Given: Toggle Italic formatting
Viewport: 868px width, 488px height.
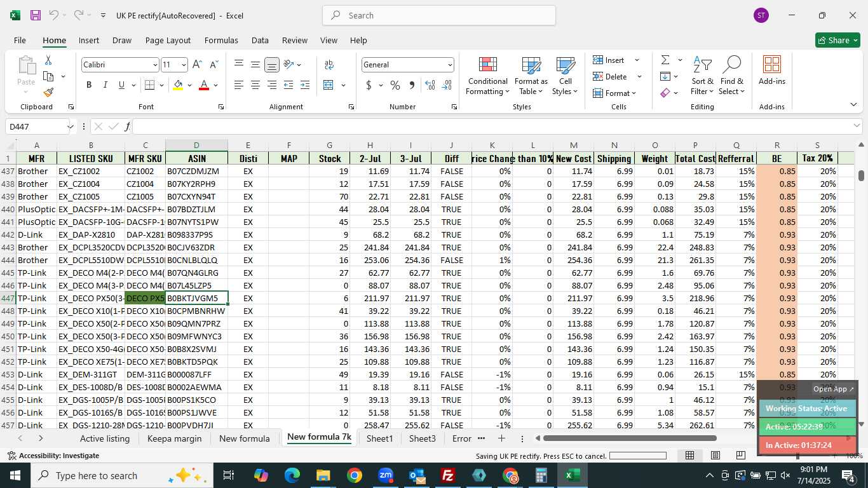Looking at the screenshot, I should pos(105,85).
